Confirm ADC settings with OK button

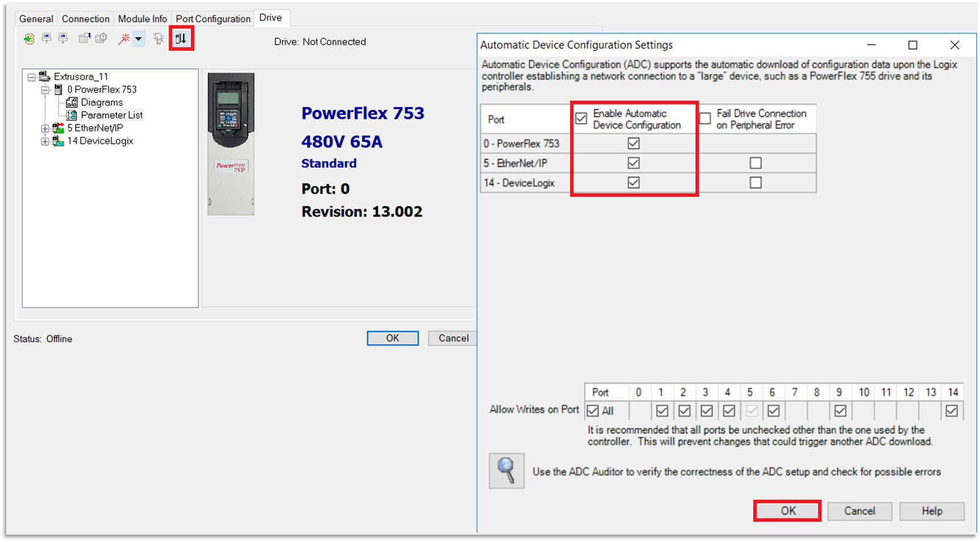click(x=788, y=511)
